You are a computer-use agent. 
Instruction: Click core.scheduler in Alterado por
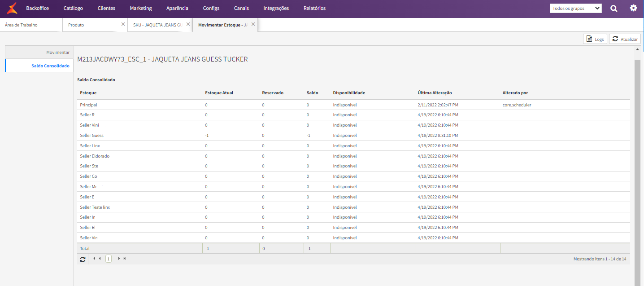517,105
